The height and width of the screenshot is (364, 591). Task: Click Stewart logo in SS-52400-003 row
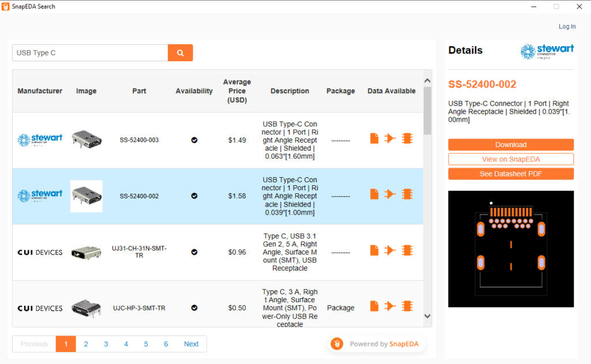click(40, 140)
